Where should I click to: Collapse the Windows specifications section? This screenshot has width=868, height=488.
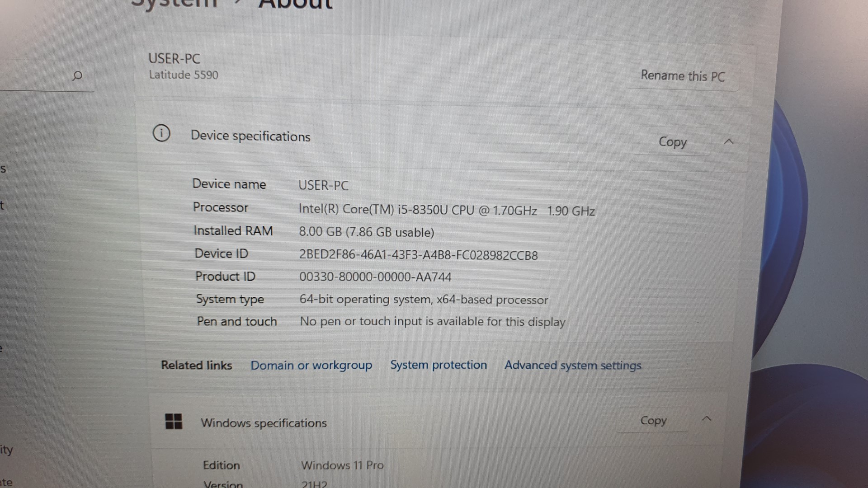(x=706, y=419)
